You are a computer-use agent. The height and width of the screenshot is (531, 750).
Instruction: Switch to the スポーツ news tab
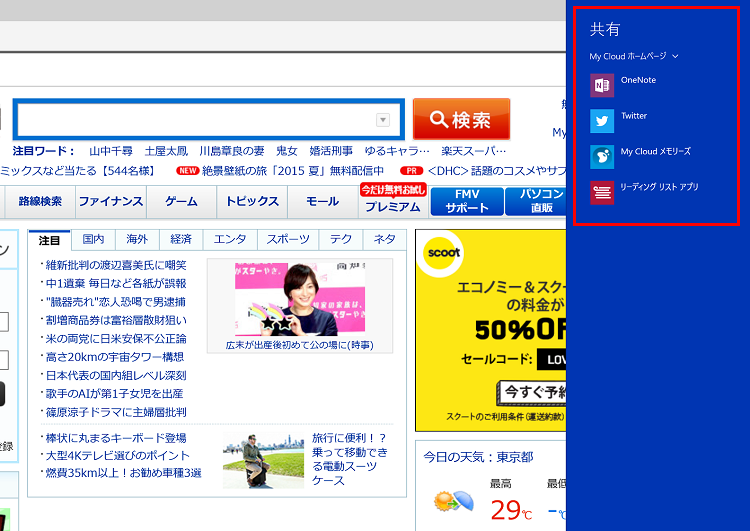click(x=288, y=240)
